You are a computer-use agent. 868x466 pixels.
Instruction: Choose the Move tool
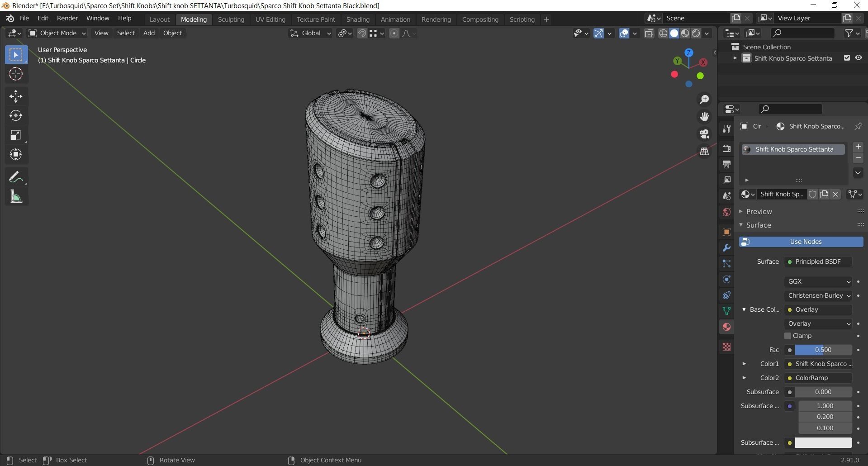pyautogui.click(x=16, y=96)
